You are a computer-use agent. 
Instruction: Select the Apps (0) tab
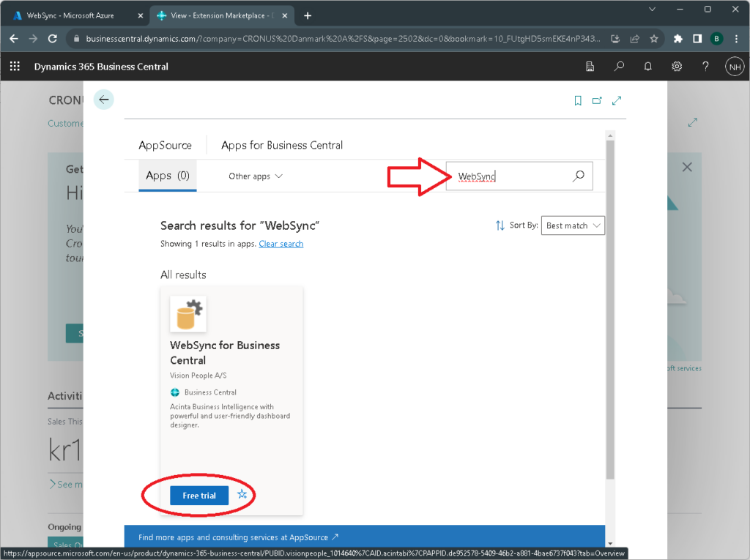pos(167,176)
